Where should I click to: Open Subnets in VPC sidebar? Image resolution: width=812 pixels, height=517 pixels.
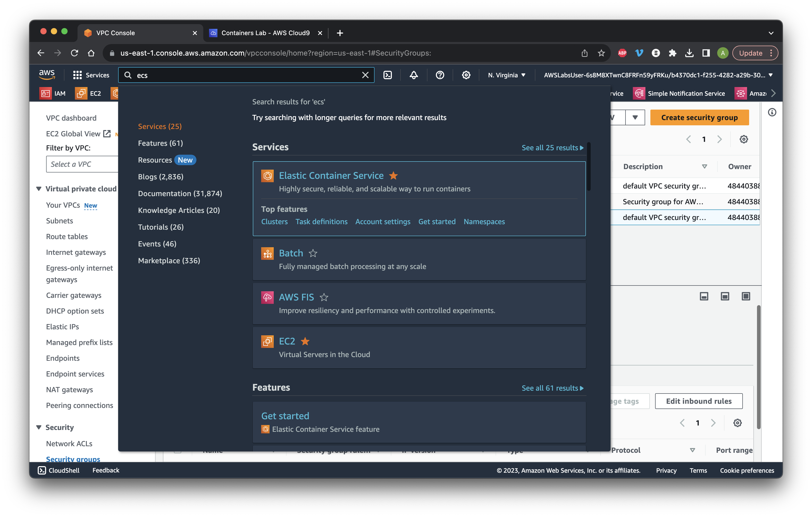[x=59, y=221]
